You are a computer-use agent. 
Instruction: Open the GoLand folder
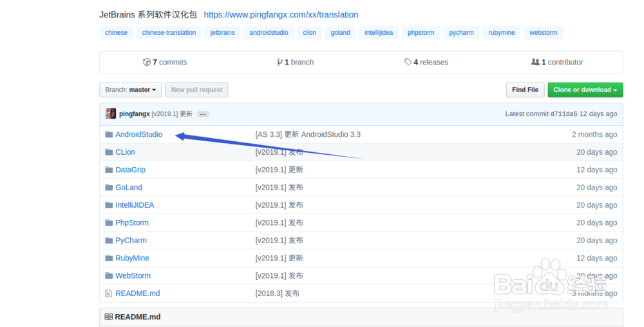tap(129, 188)
